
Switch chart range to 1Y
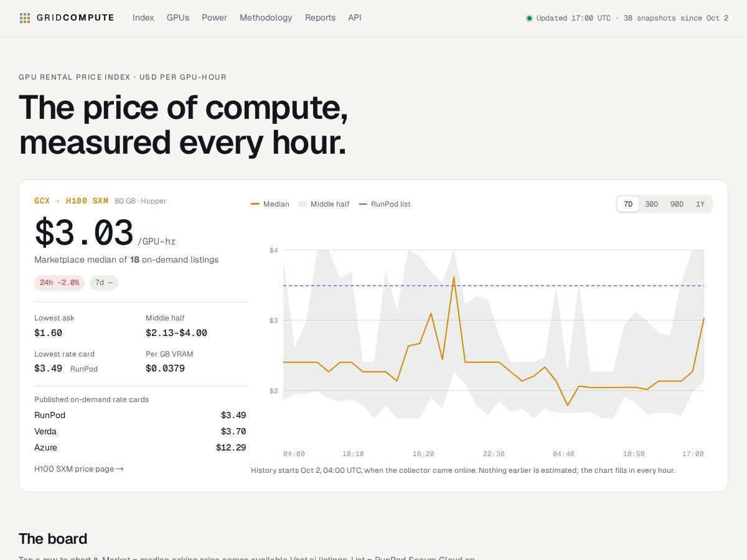pos(700,204)
